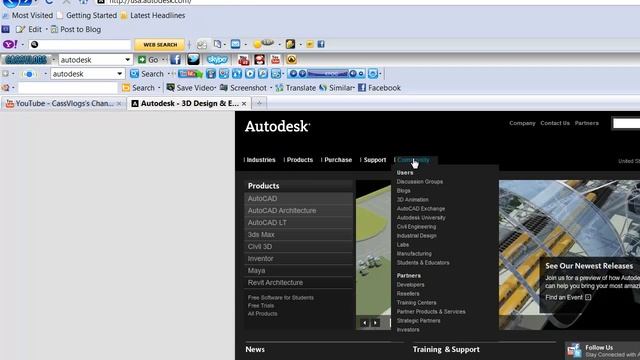The image size is (640, 360).
Task: Click the Partners link in top header
Action: 587,123
